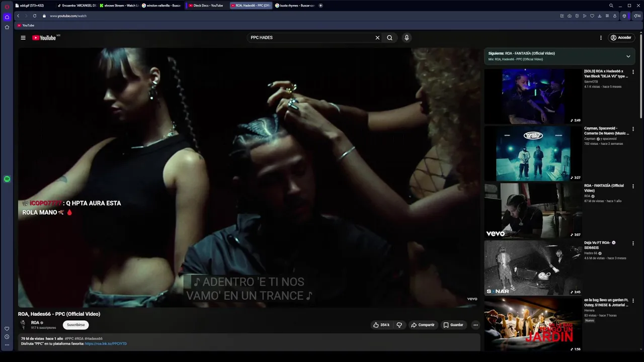This screenshot has height=362, width=644.
Task: Expand the Siguiente mix playlist chevron
Action: 628,56
